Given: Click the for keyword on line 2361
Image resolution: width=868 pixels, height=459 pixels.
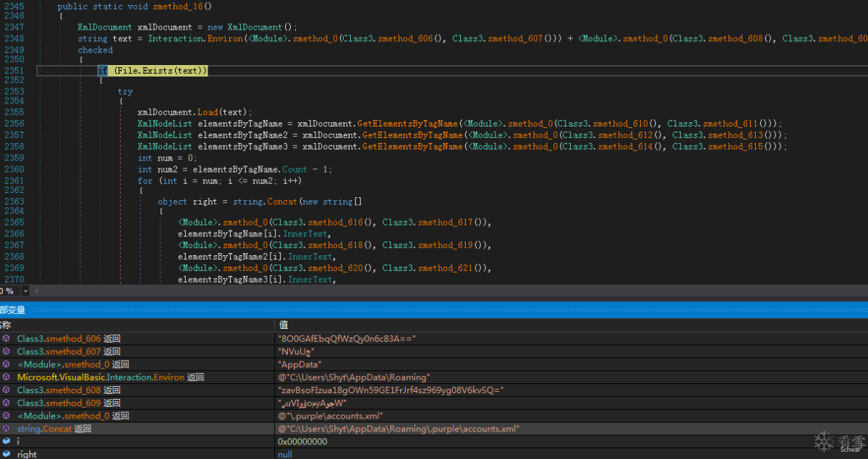Looking at the screenshot, I should click(145, 181).
